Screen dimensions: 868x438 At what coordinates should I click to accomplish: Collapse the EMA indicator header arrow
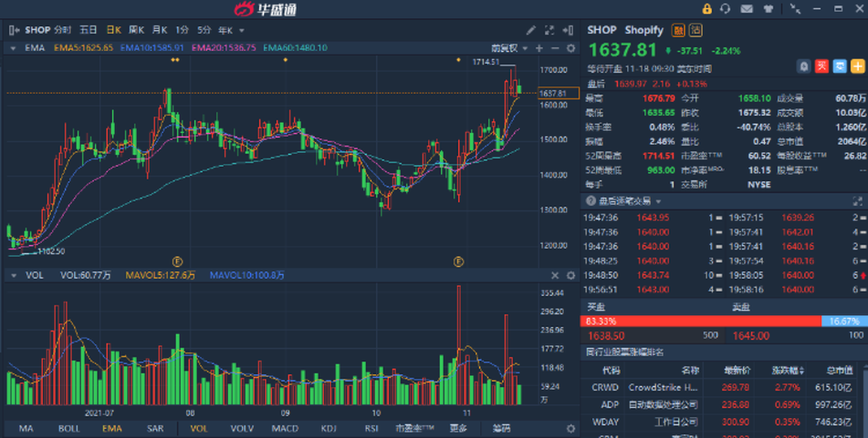pyautogui.click(x=13, y=48)
